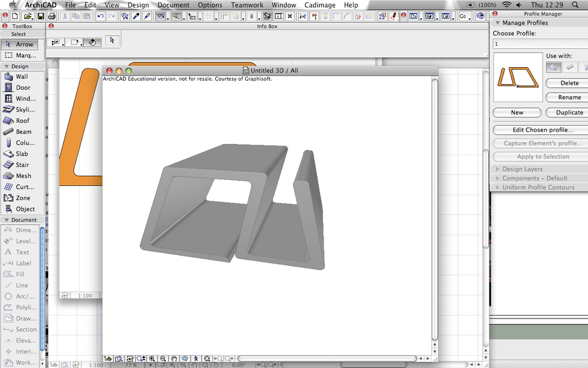Click the Undo arrow in toolbar
The width and height of the screenshot is (588, 368).
coord(100,16)
